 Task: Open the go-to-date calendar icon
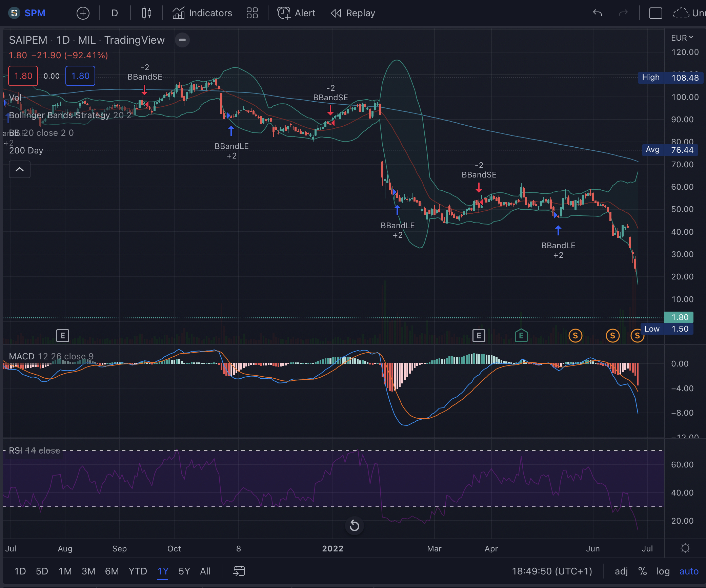(x=239, y=571)
